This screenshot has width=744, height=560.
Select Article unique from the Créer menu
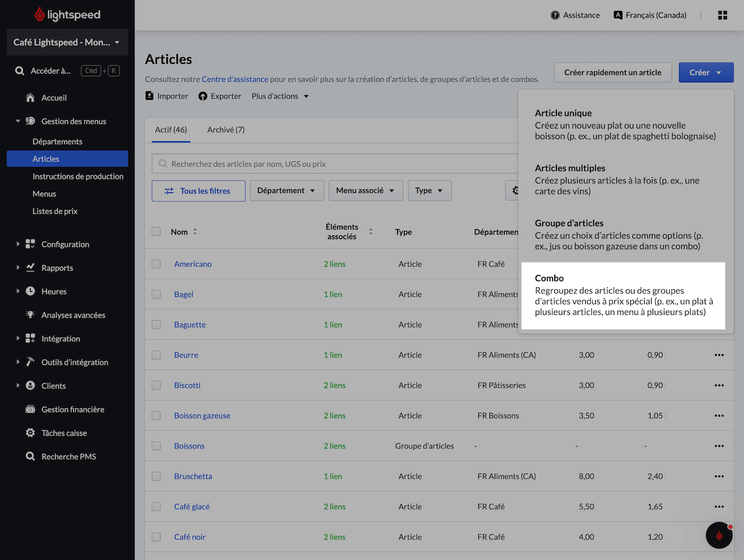click(625, 124)
